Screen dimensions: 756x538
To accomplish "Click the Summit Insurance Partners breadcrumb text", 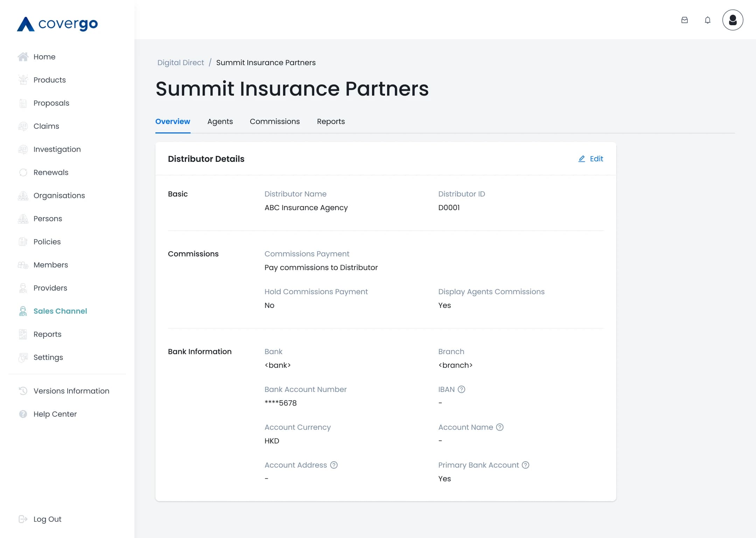I will click(x=266, y=62).
